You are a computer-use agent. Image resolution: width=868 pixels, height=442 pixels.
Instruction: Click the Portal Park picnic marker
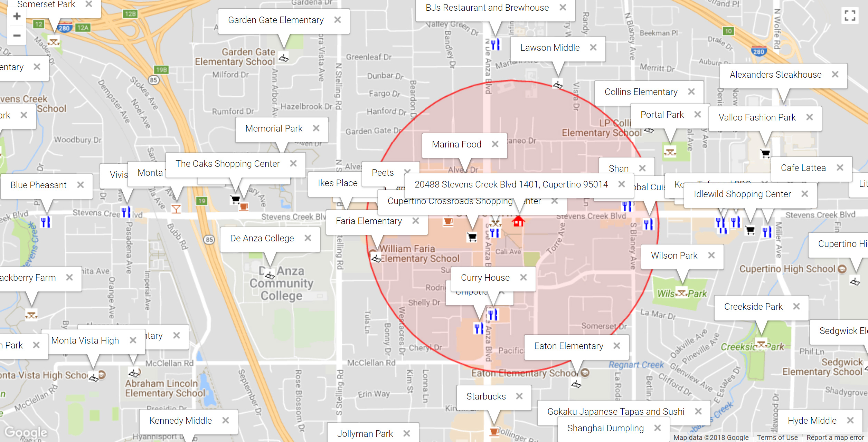click(x=670, y=152)
